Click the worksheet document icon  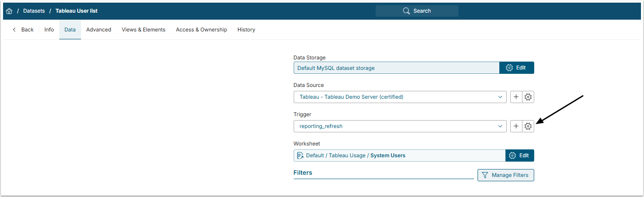[x=300, y=156]
